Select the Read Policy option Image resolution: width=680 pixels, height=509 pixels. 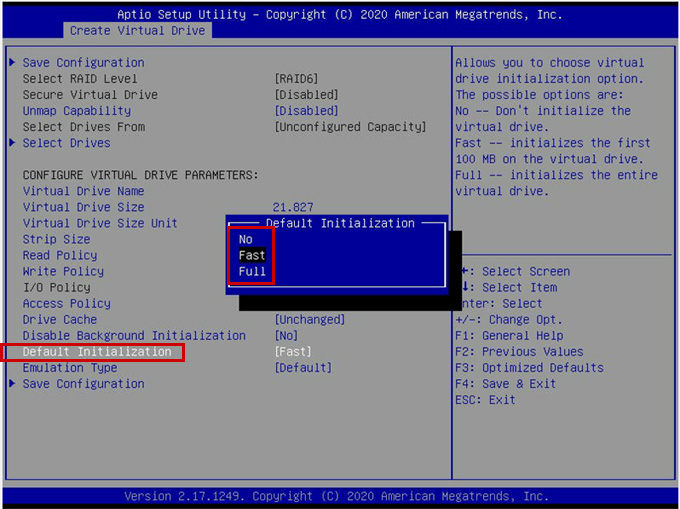60,255
